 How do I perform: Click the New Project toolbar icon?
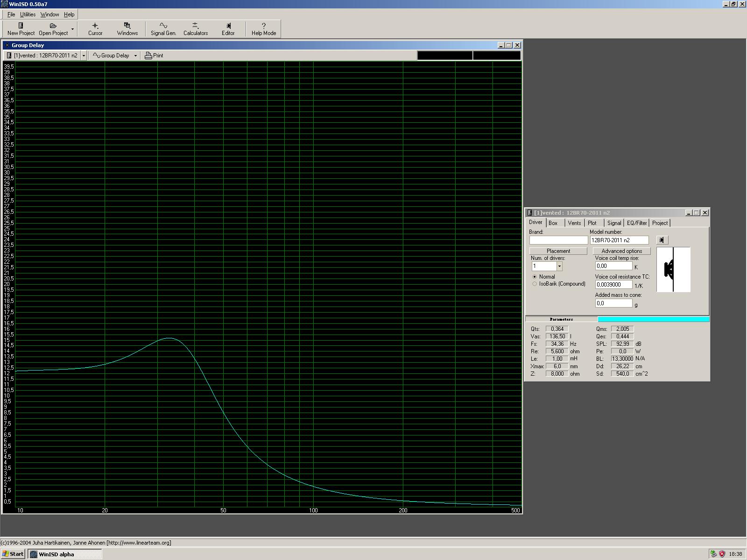pos(21,26)
